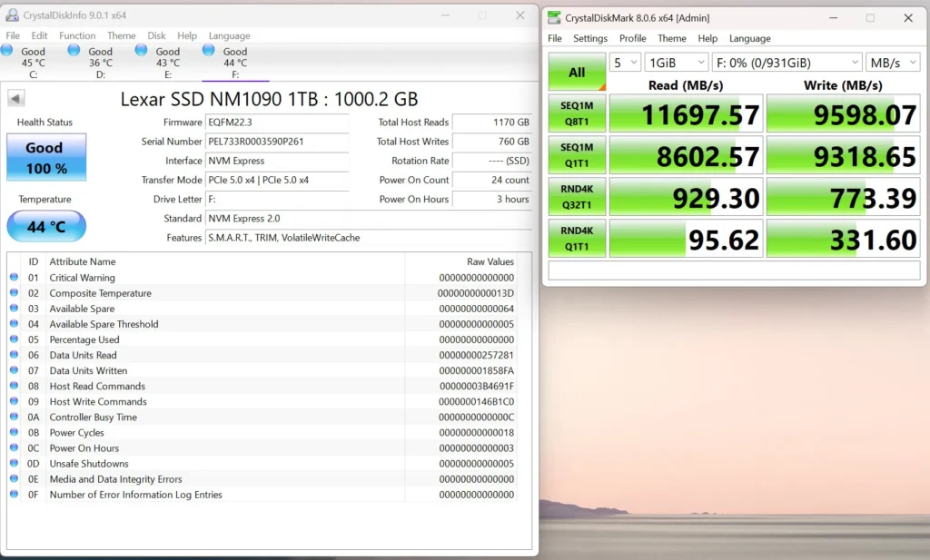Click status orb for Data Units Written
The width and height of the screenshot is (930, 560).
click(15, 369)
